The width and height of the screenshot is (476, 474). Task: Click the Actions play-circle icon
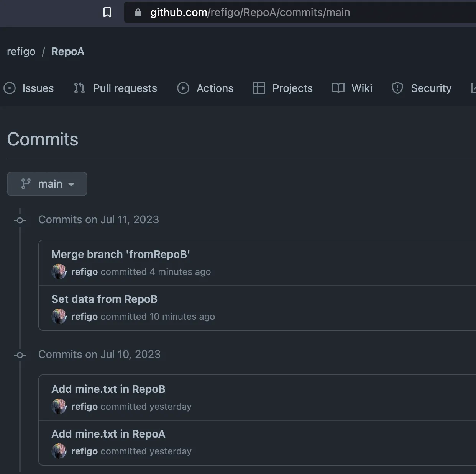[x=183, y=88]
